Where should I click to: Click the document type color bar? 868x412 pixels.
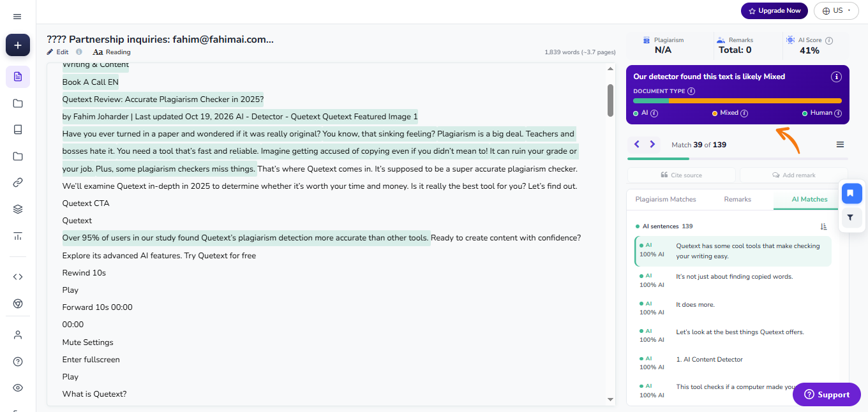click(x=737, y=101)
